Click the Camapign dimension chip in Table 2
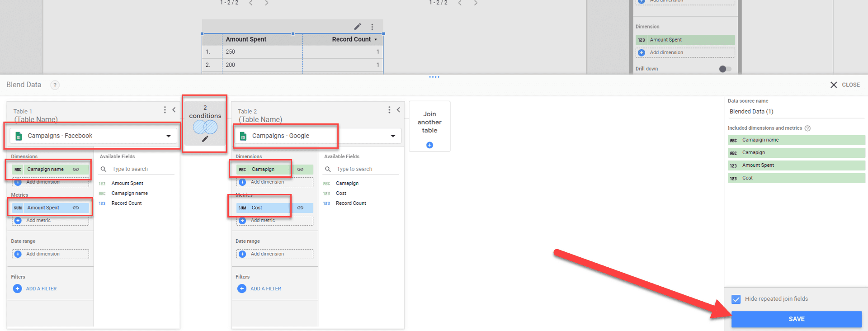Image resolution: width=868 pixels, height=331 pixels. pos(275,170)
